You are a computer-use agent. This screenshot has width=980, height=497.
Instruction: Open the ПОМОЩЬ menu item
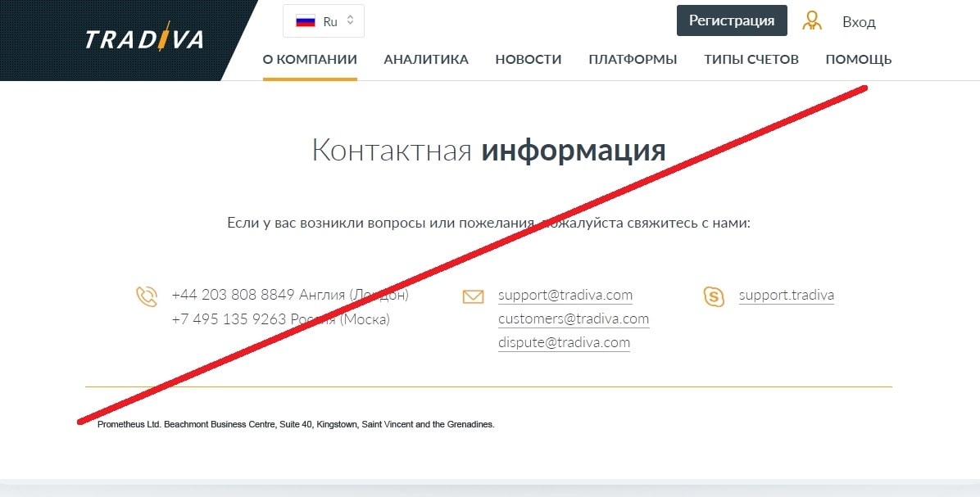[859, 59]
